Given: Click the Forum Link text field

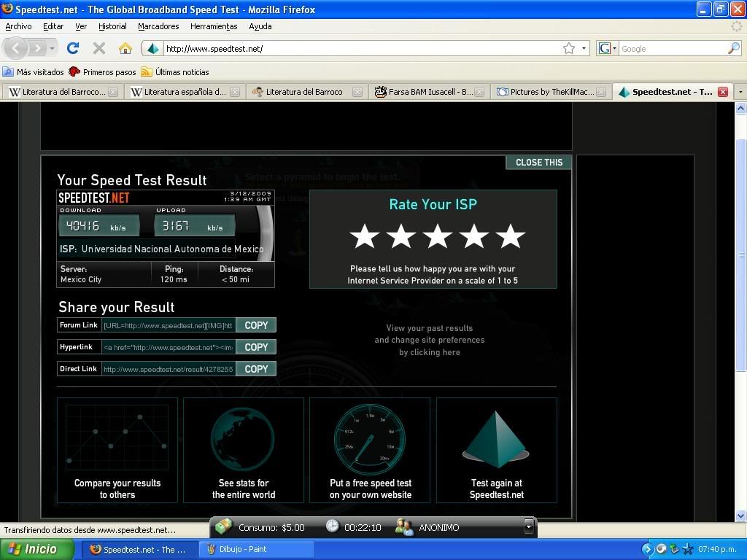Looking at the screenshot, I should (x=169, y=326).
